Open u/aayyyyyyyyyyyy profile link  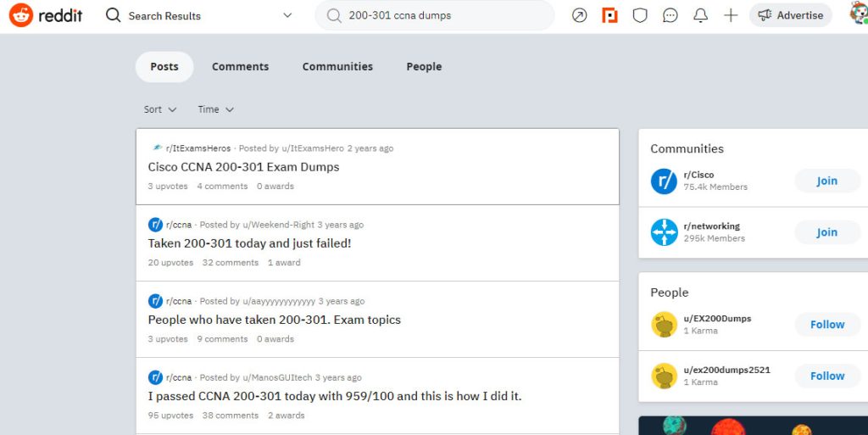pos(279,301)
